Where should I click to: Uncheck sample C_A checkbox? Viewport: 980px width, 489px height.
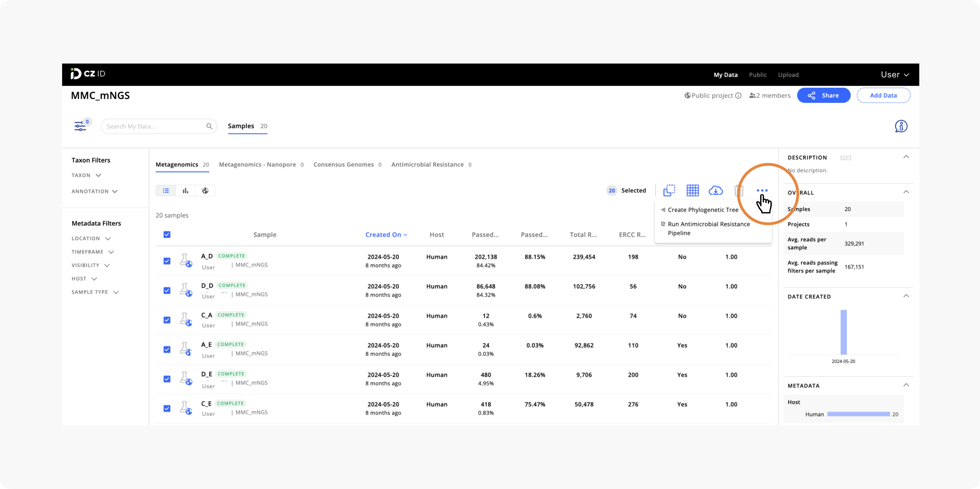point(167,320)
